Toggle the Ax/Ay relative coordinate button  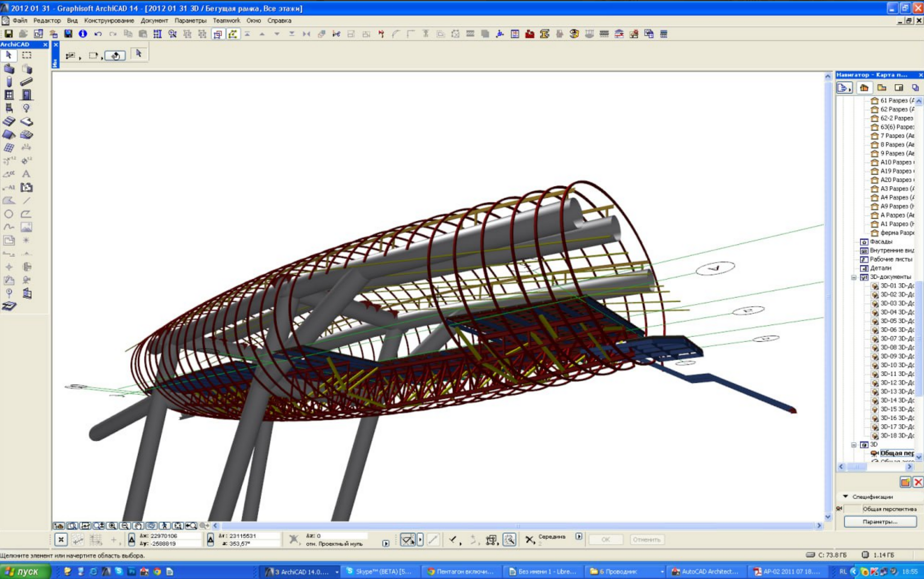132,539
